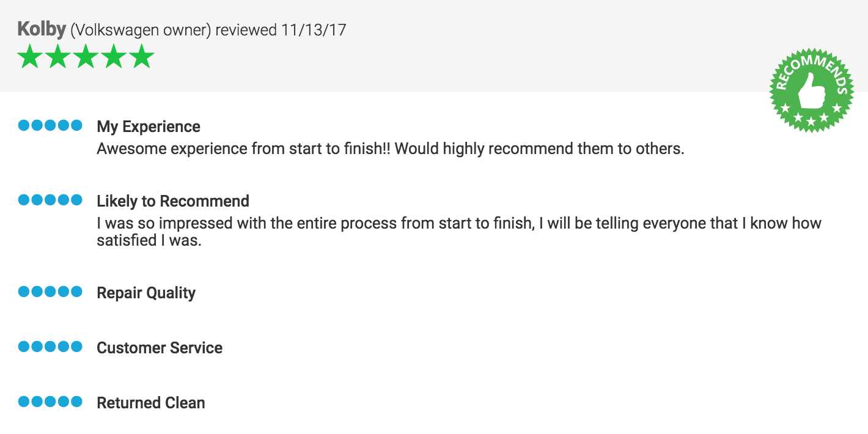Click the first green star rating
Image resolution: width=868 pixels, height=434 pixels.
click(30, 57)
